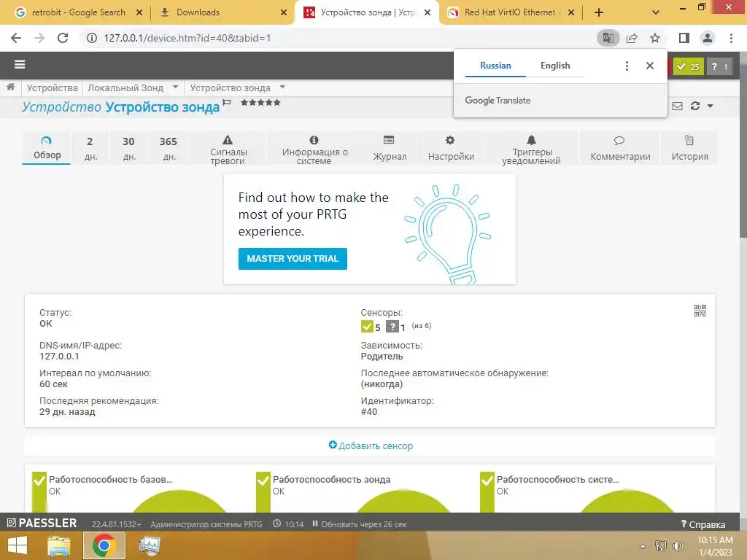Set priority with the five stars

pyautogui.click(x=260, y=102)
